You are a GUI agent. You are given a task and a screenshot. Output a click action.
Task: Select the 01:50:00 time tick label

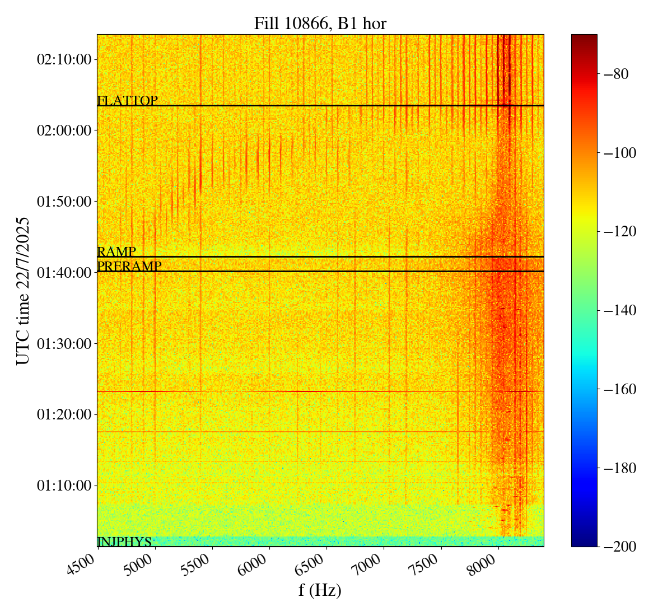click(x=64, y=202)
